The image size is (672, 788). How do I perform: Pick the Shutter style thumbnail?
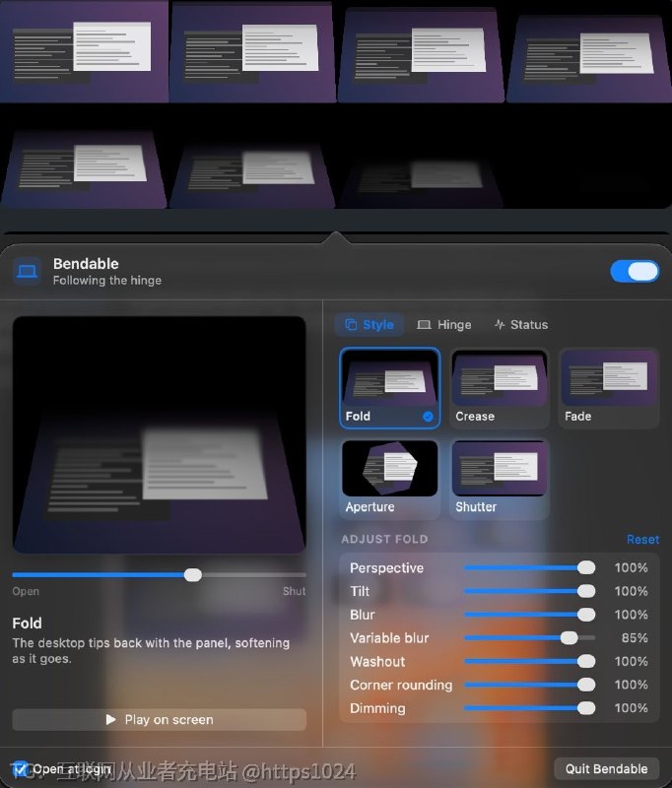[500, 479]
